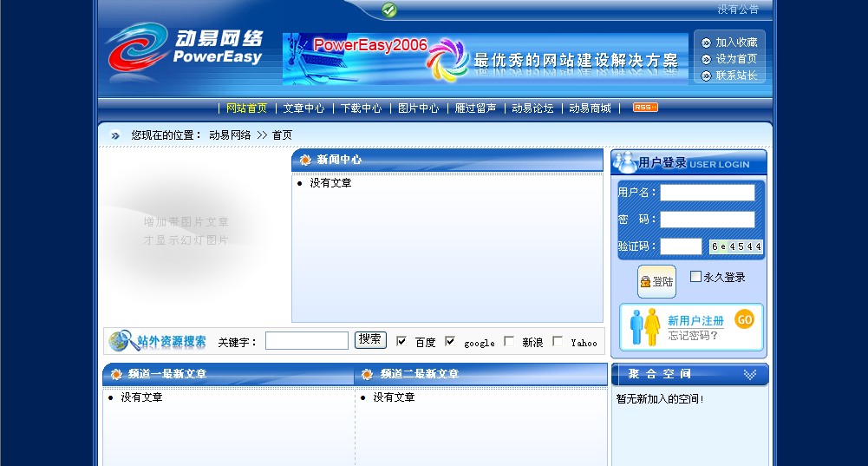Image resolution: width=868 pixels, height=466 pixels.
Task: Click the arrow icon beside 联系站长
Action: [706, 75]
